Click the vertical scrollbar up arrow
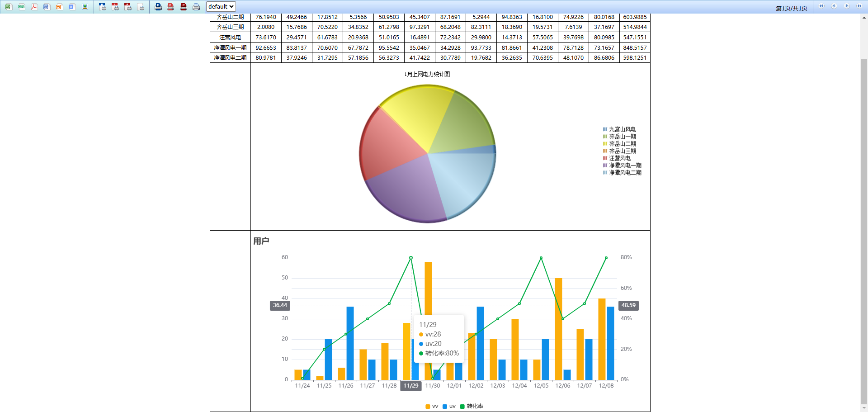 coord(864,18)
